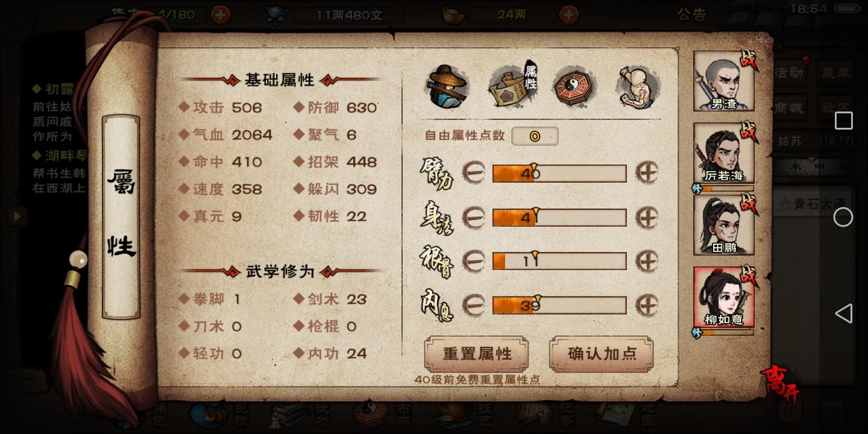Add a point to 身法

[x=647, y=218]
